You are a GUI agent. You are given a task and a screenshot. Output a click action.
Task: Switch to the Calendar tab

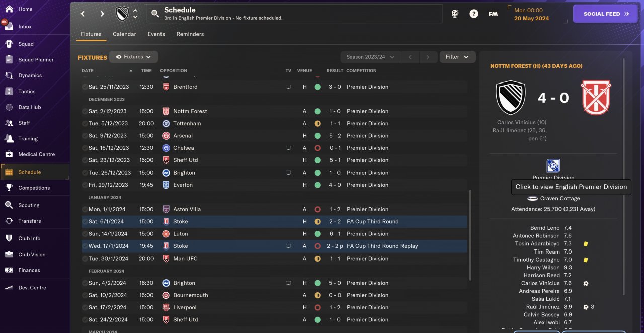pos(124,34)
